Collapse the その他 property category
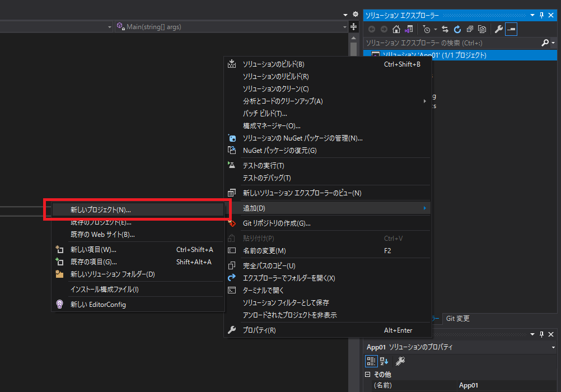 point(368,375)
